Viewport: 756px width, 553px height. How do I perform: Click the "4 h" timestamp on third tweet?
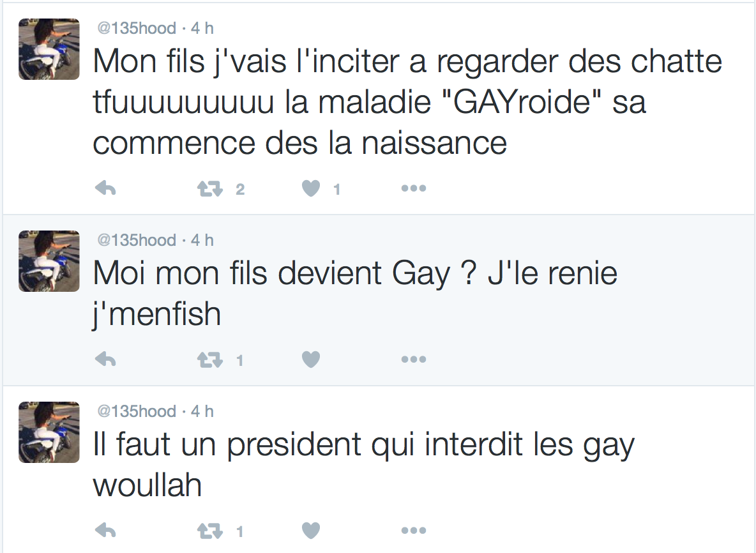pyautogui.click(x=202, y=411)
